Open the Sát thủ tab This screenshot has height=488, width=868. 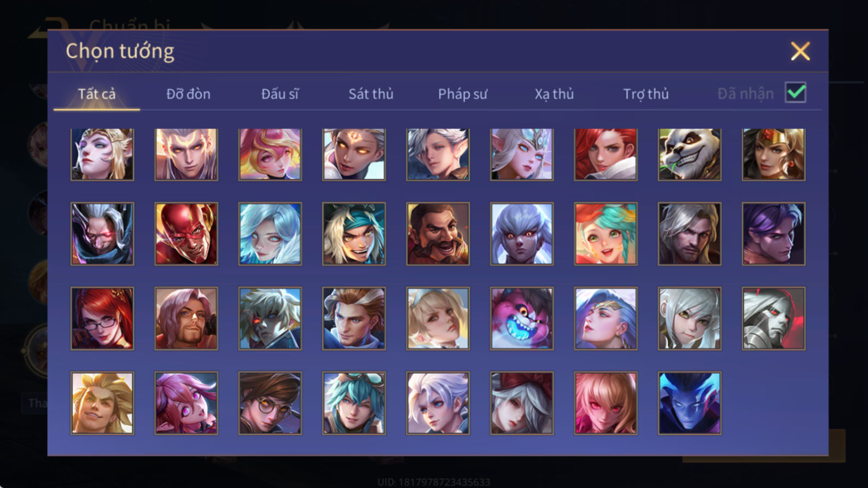click(x=371, y=94)
